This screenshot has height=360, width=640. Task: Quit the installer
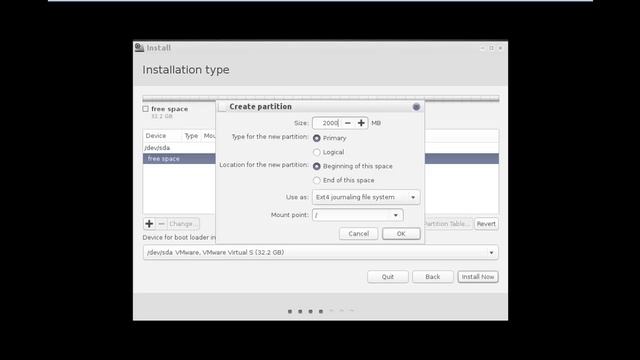pos(388,277)
